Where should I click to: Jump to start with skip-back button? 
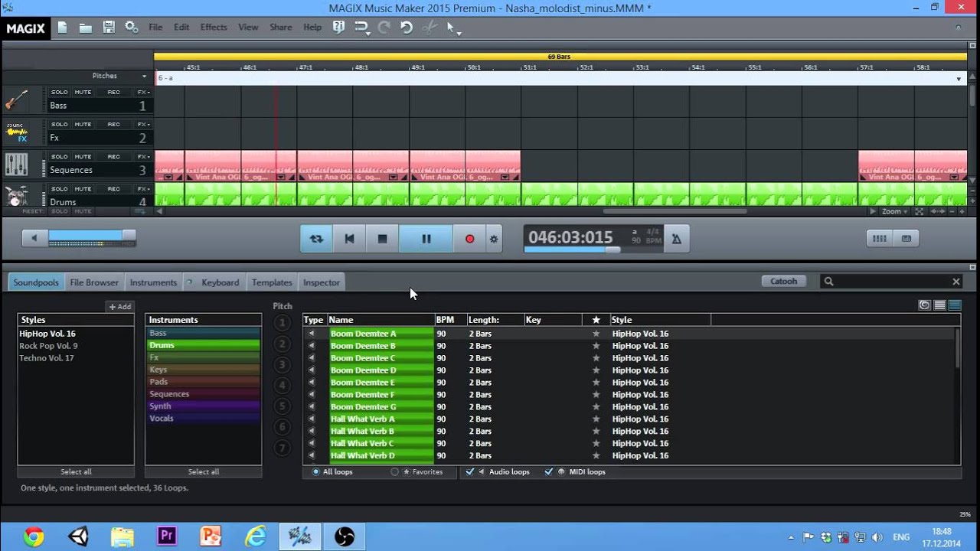tap(349, 239)
